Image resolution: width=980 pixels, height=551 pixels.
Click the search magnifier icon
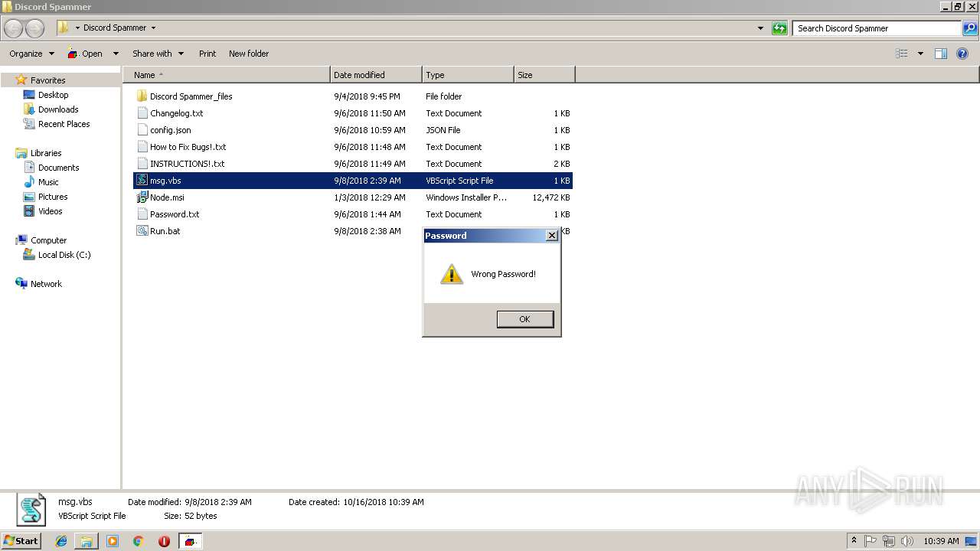[x=970, y=28]
